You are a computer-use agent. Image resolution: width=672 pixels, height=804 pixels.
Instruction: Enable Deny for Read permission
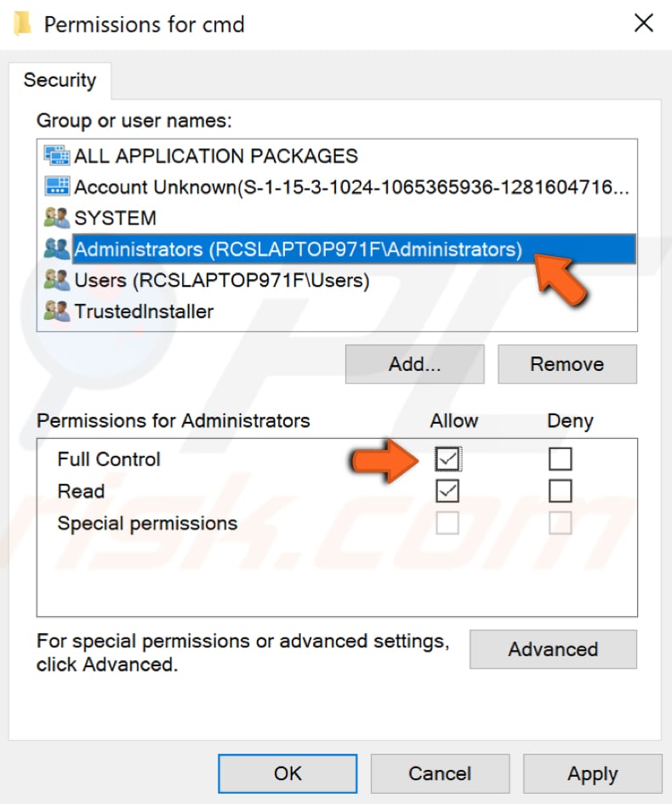point(560,491)
